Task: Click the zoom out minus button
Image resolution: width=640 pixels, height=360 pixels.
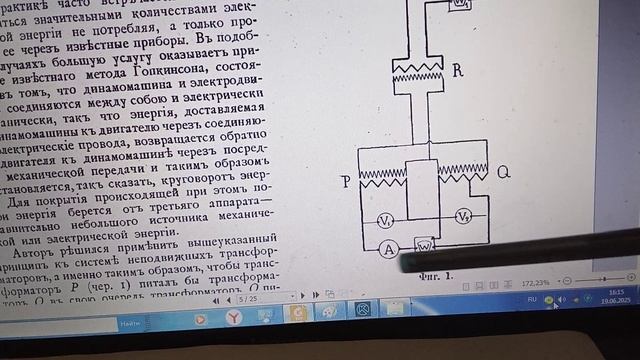Action: (x=567, y=281)
